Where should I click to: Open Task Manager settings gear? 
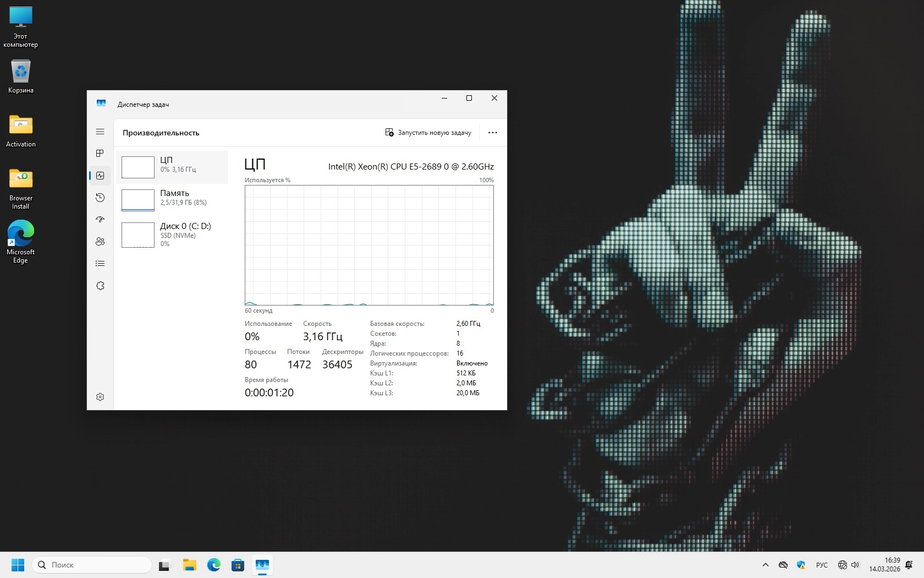100,397
